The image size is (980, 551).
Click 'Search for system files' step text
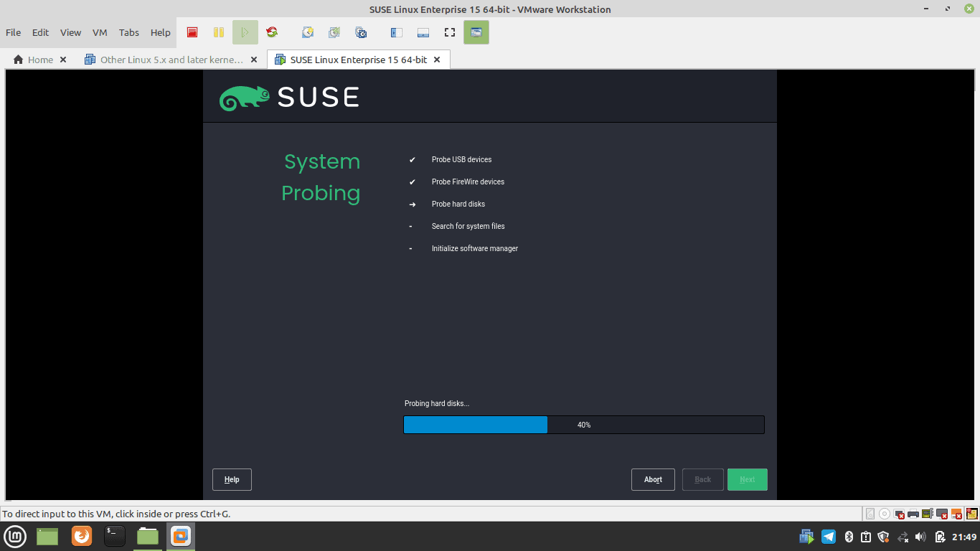468,226
